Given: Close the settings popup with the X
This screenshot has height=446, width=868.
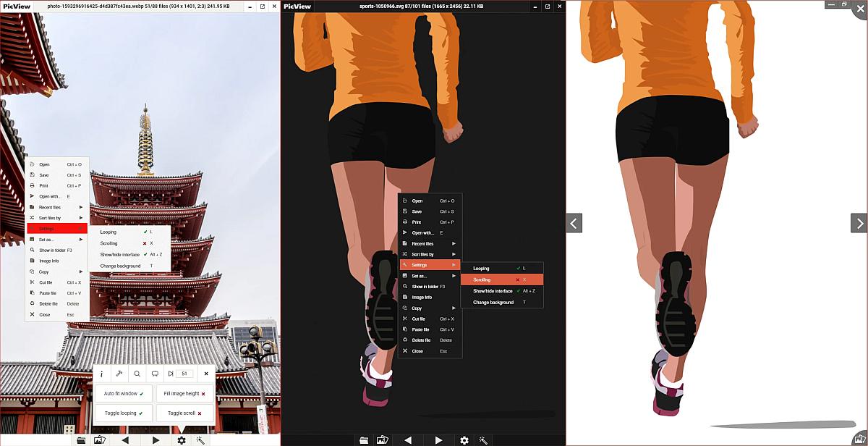Looking at the screenshot, I should tap(206, 374).
